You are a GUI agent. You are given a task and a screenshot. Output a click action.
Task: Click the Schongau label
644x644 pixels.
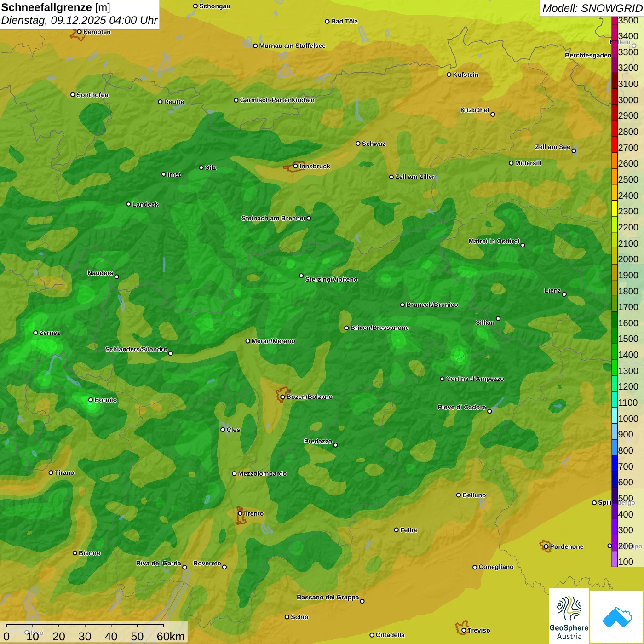(215, 6)
